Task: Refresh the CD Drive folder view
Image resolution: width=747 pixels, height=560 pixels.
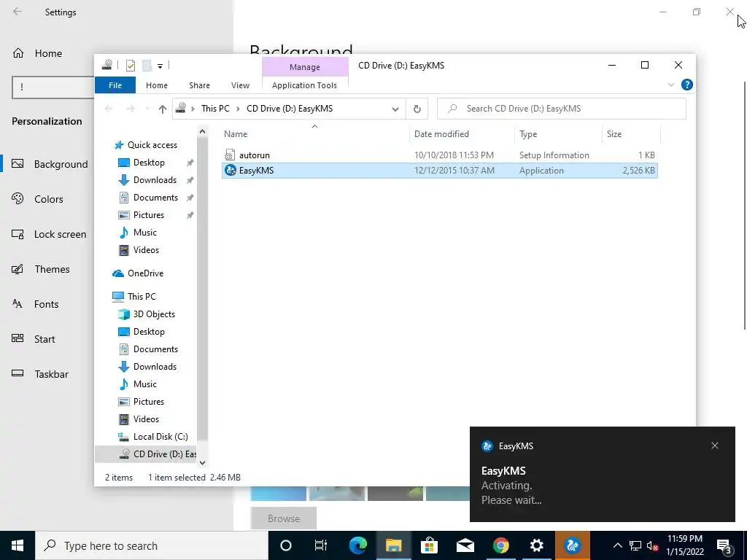Action: coord(417,109)
